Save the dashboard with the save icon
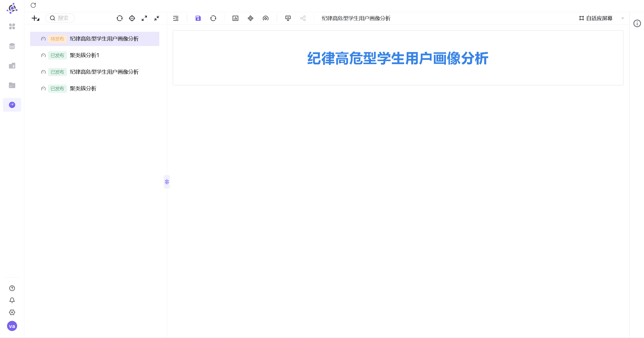Screen dimensions: 644x338 point(198,18)
